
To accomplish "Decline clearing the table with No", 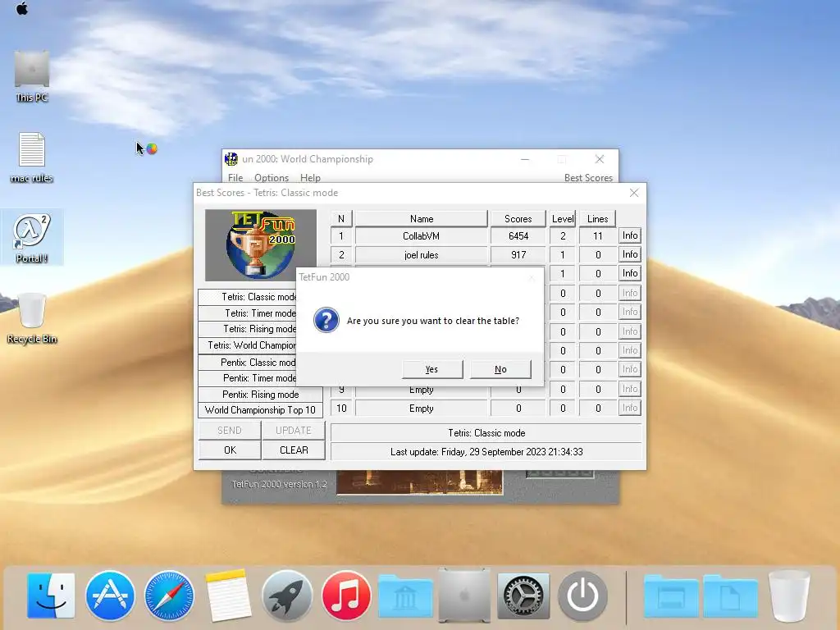I will click(x=500, y=369).
